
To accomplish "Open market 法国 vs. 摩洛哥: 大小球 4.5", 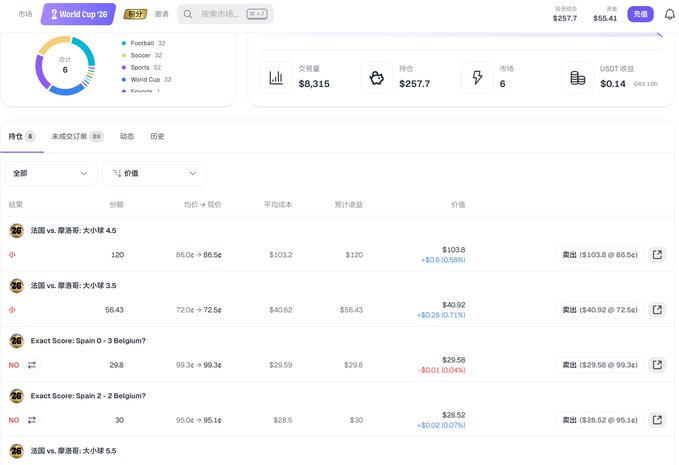I will tap(73, 230).
